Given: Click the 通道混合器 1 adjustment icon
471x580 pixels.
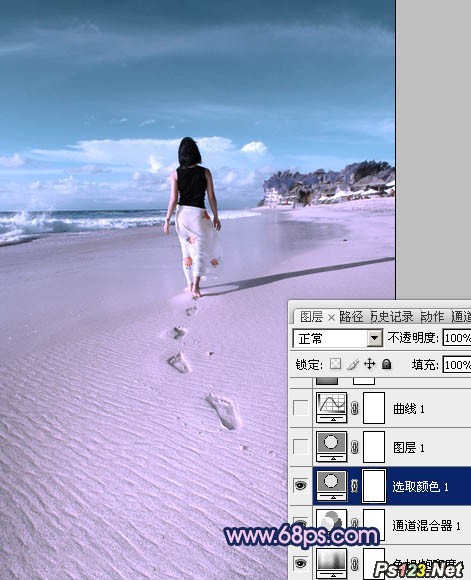Looking at the screenshot, I should tap(332, 524).
